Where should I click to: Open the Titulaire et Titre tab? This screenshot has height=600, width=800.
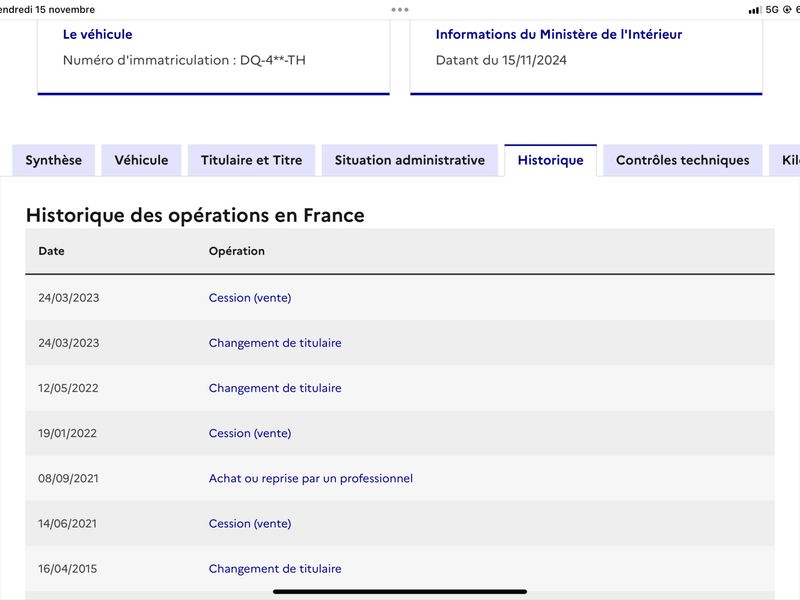click(x=252, y=160)
